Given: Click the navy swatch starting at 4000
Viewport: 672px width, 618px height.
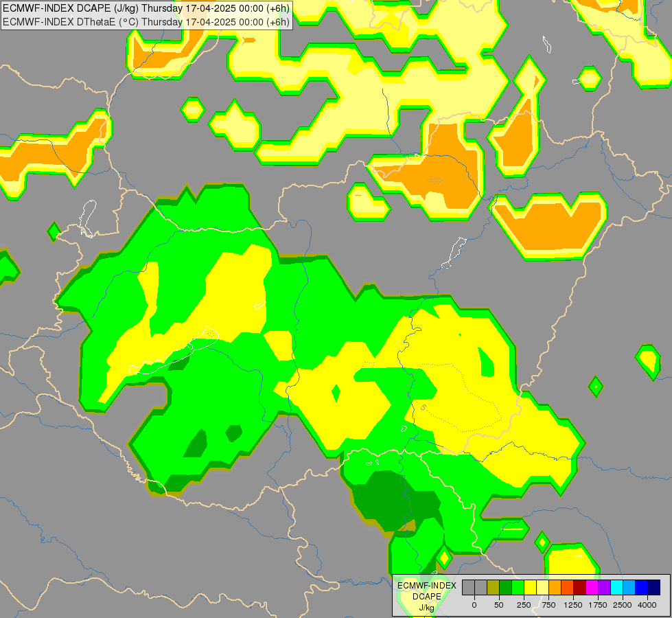Looking at the screenshot, I should point(654,588).
